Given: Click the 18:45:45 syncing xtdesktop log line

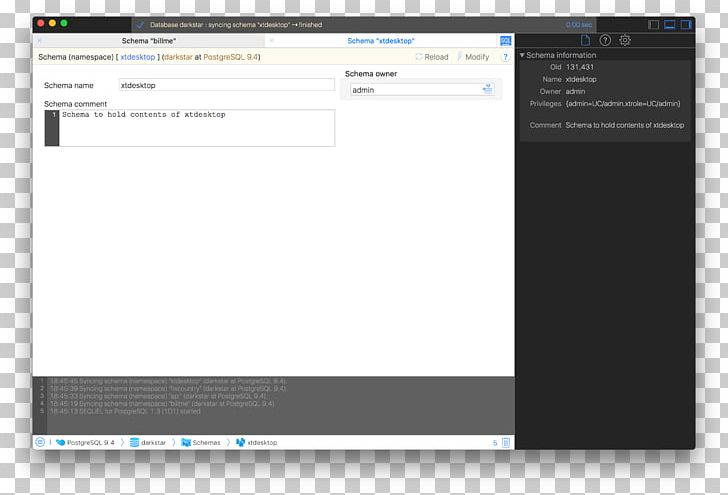Looking at the screenshot, I should pos(168,381).
